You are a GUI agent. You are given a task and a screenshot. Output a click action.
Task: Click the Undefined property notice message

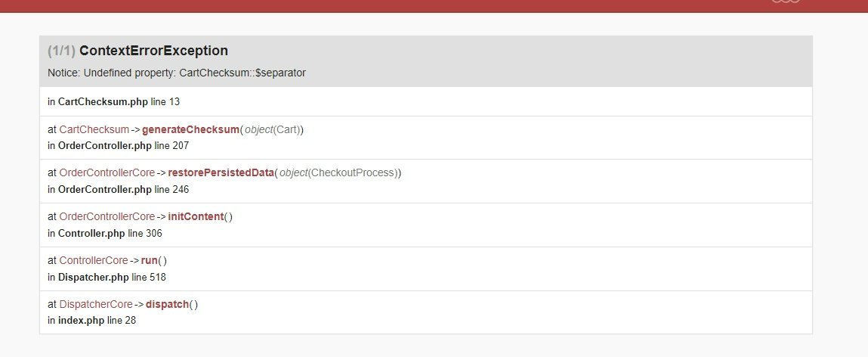click(x=177, y=73)
